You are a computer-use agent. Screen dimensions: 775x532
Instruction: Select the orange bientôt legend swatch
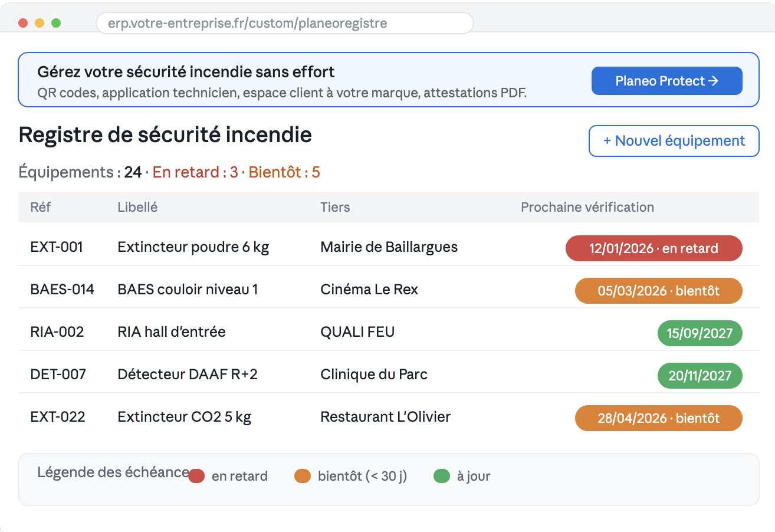303,476
